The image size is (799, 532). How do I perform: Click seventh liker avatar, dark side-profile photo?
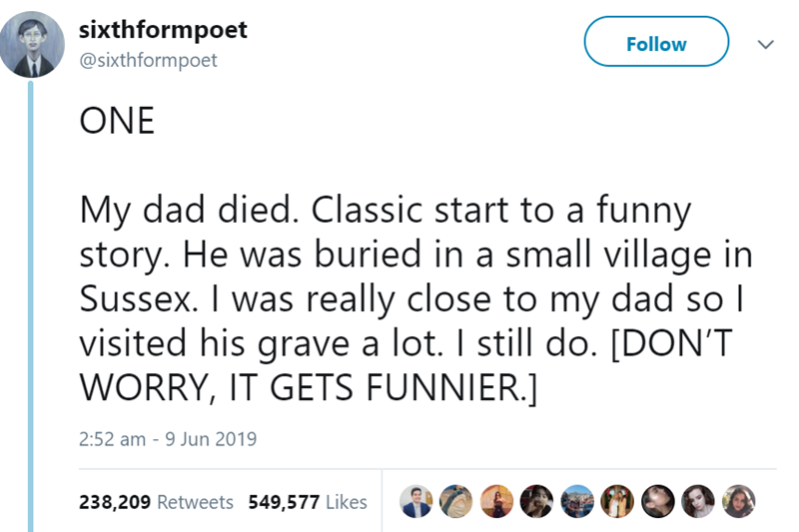pos(656,501)
